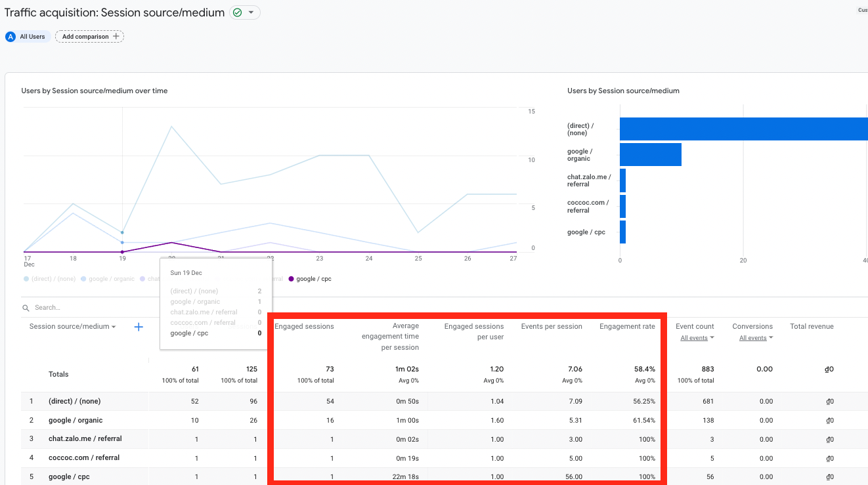
Task: Click the blue 'A' All Users badge
Action: coord(11,37)
